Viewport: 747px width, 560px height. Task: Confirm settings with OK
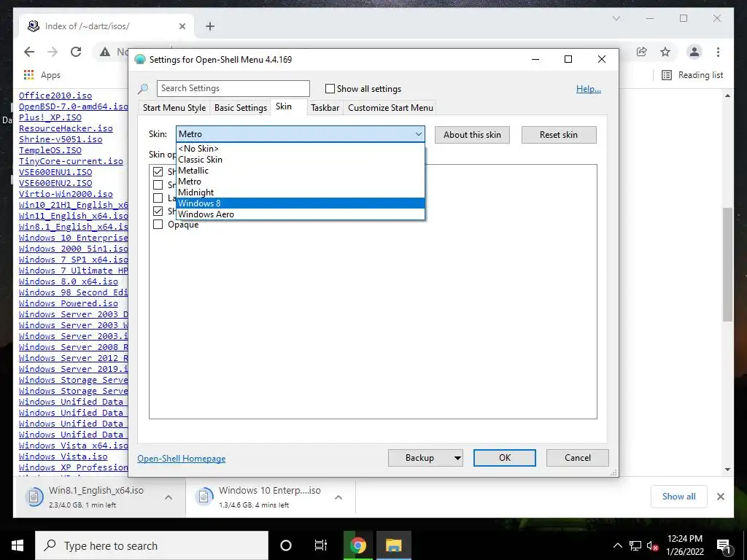pyautogui.click(x=505, y=458)
